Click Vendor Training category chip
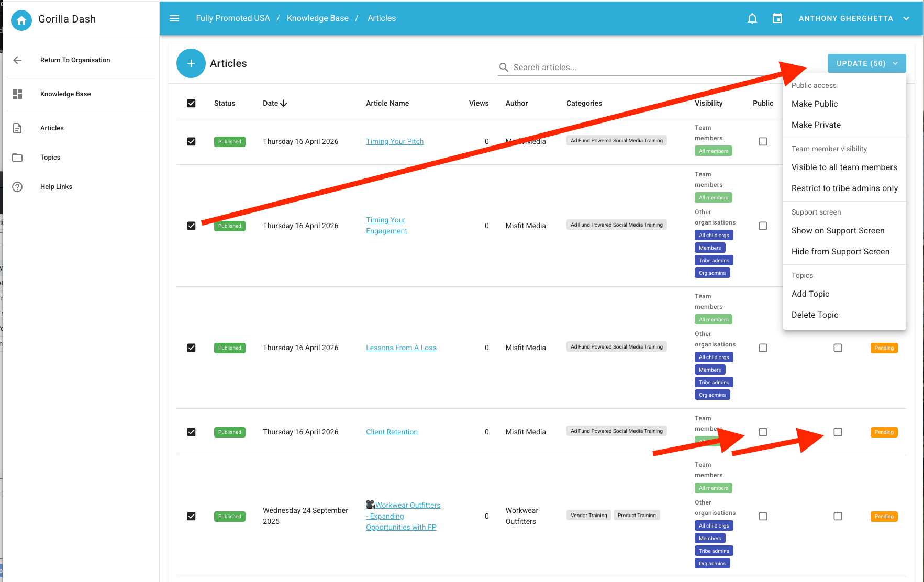Image resolution: width=924 pixels, height=582 pixels. tap(588, 516)
